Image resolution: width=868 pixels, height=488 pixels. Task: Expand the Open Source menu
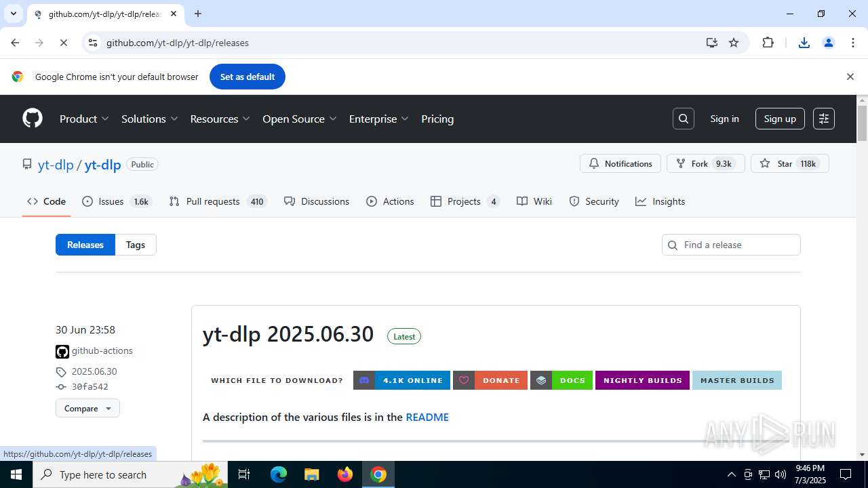click(300, 119)
